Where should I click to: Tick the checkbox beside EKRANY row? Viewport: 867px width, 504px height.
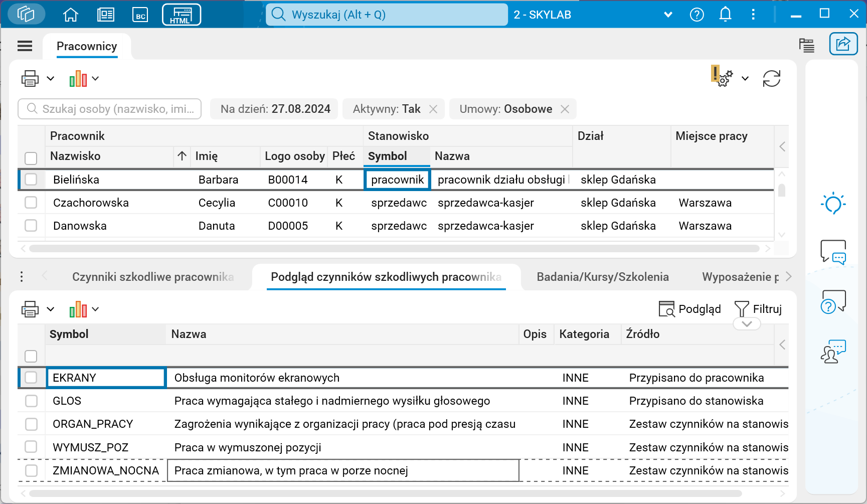pos(31,378)
